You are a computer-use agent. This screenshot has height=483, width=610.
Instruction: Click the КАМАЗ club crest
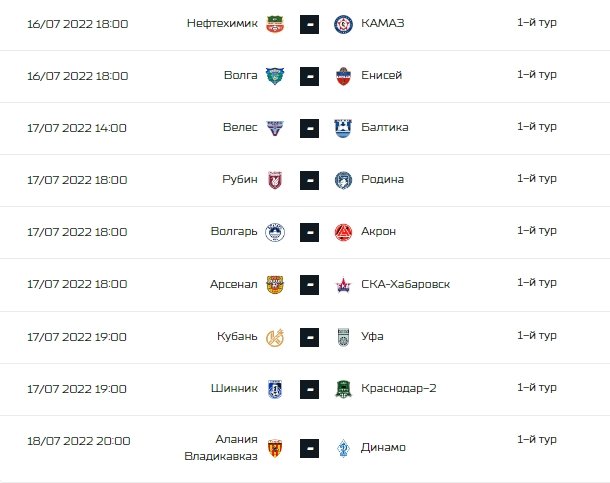[x=343, y=24]
